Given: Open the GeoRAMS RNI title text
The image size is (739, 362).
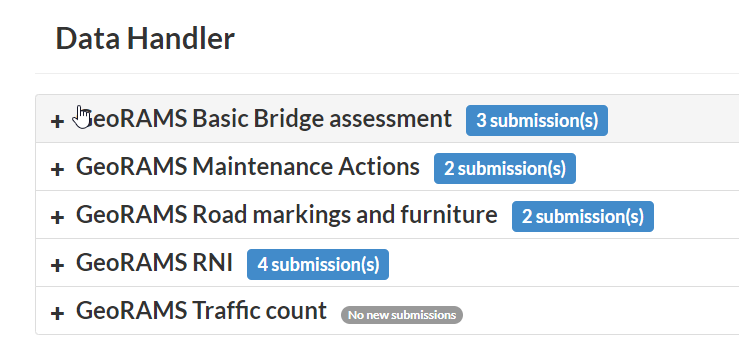Looking at the screenshot, I should click(x=154, y=263).
